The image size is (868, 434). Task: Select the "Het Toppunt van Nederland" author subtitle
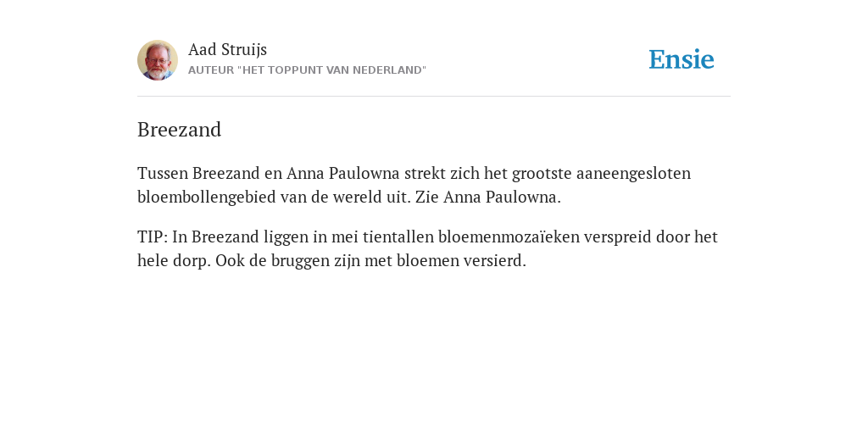307,70
